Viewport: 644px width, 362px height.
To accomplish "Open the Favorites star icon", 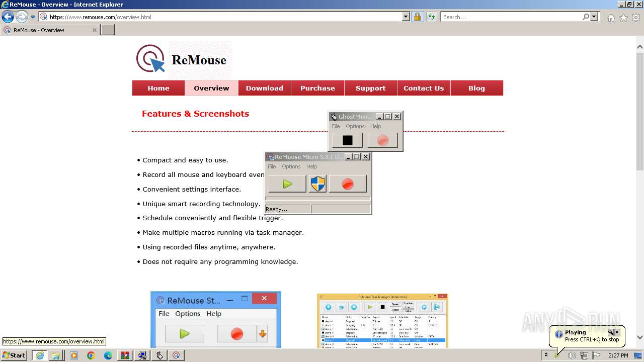I will coord(623,18).
